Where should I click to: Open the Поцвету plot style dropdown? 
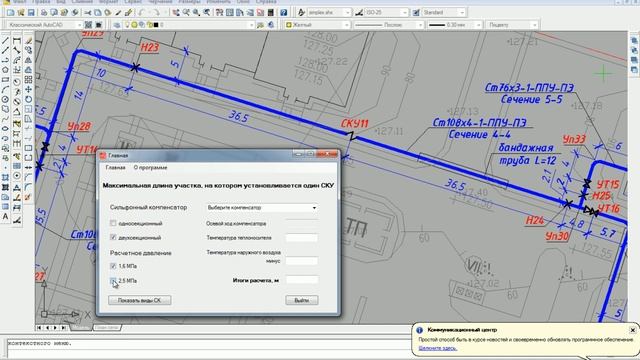point(511,25)
